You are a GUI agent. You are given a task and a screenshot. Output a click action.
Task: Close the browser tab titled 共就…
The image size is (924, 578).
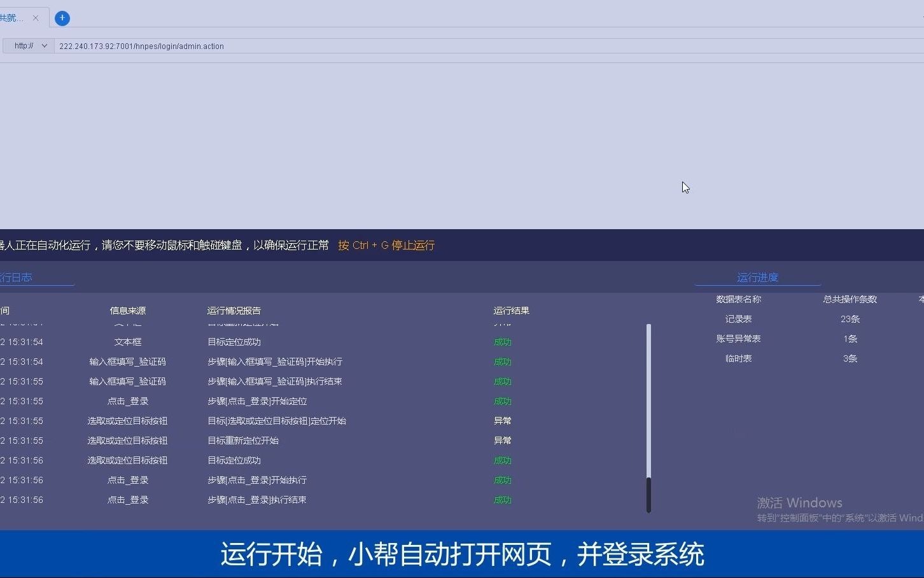pyautogui.click(x=36, y=18)
